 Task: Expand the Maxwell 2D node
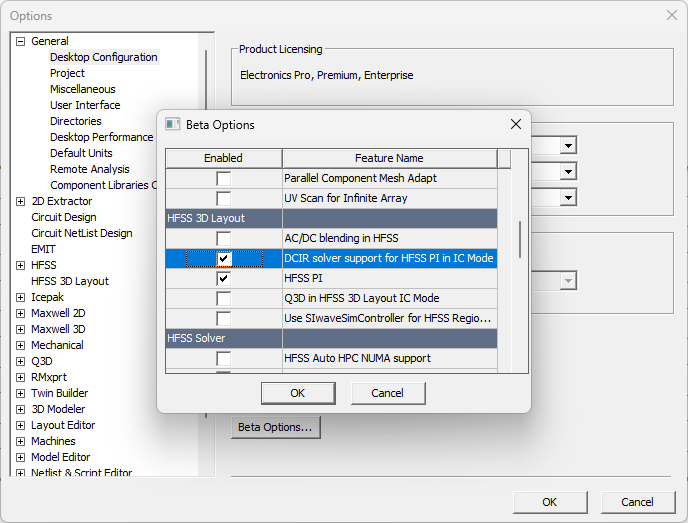[x=20, y=313]
